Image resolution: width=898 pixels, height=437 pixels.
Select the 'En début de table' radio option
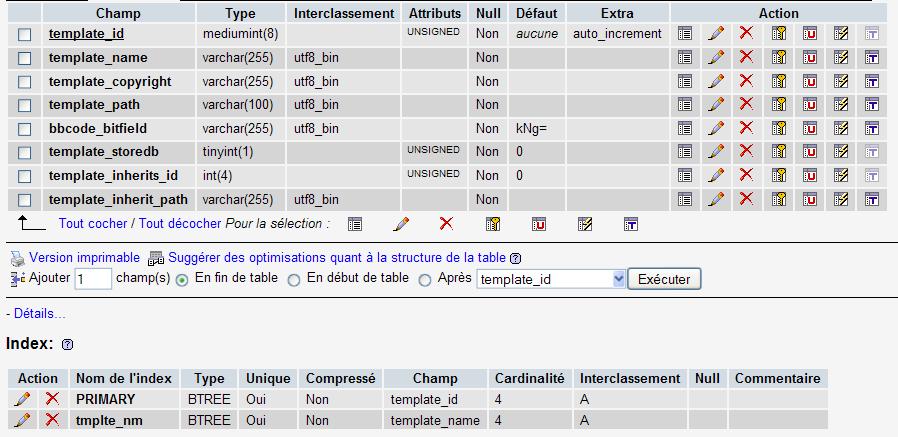click(294, 280)
